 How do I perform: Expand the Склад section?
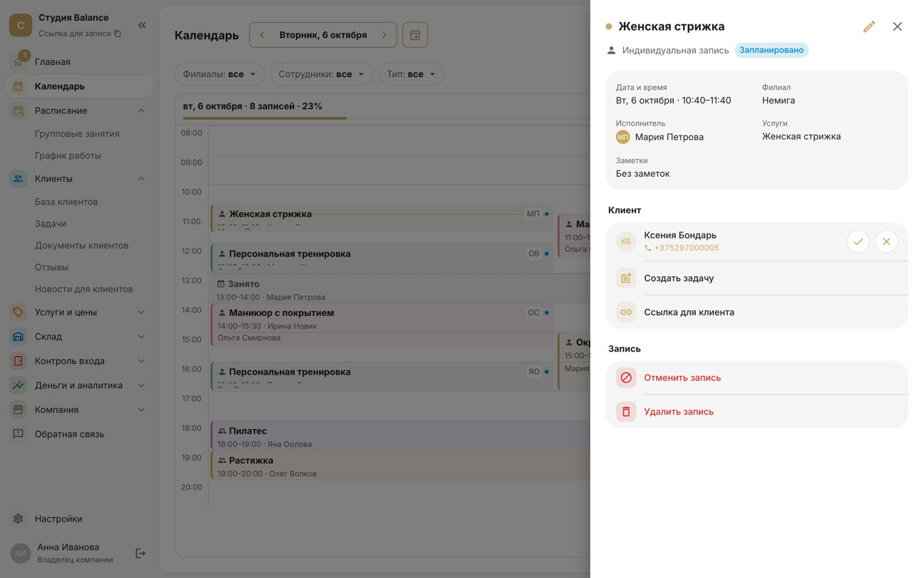[x=141, y=337]
